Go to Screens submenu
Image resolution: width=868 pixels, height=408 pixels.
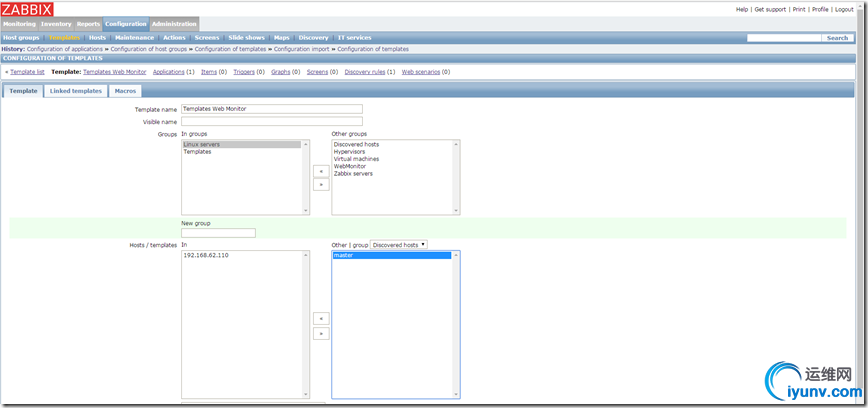(x=206, y=38)
